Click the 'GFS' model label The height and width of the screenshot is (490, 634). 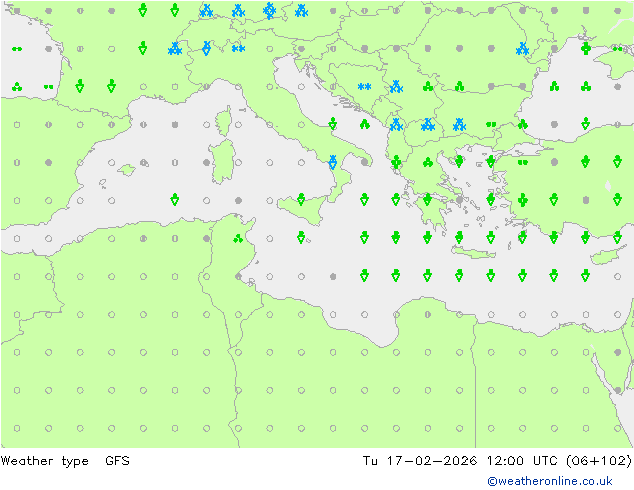[117, 460]
